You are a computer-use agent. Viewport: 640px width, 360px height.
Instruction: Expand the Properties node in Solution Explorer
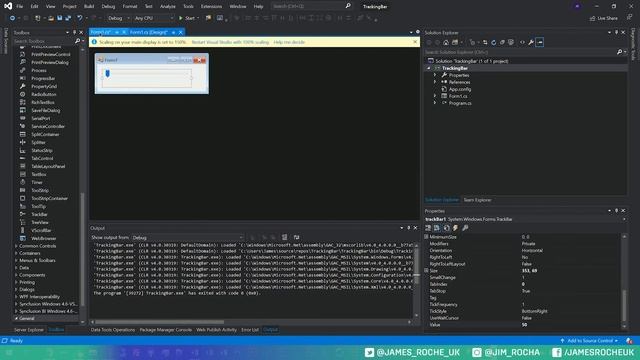click(435, 75)
